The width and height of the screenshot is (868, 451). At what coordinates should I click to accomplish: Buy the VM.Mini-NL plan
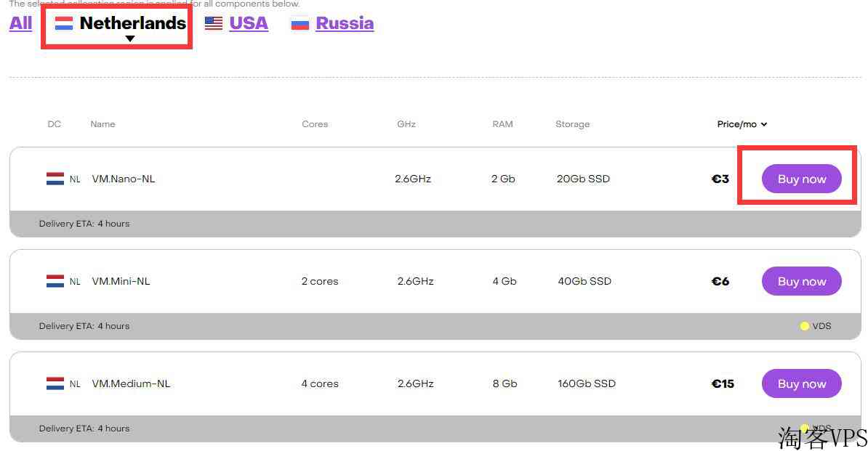[802, 281]
